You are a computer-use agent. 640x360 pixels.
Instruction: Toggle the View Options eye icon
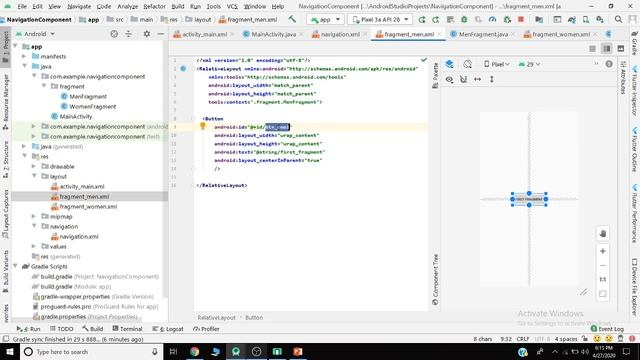[x=449, y=79]
